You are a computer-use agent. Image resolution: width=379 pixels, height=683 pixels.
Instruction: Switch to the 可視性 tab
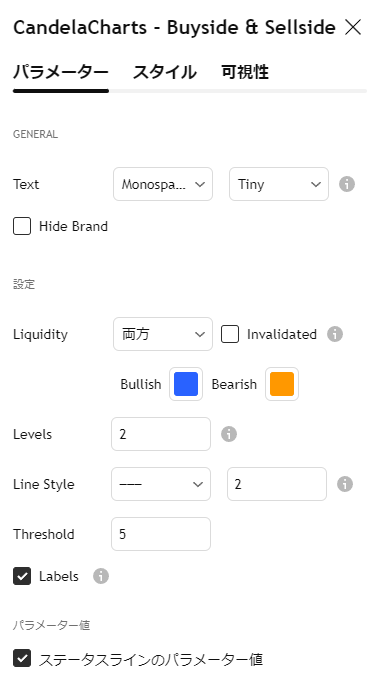(x=245, y=72)
